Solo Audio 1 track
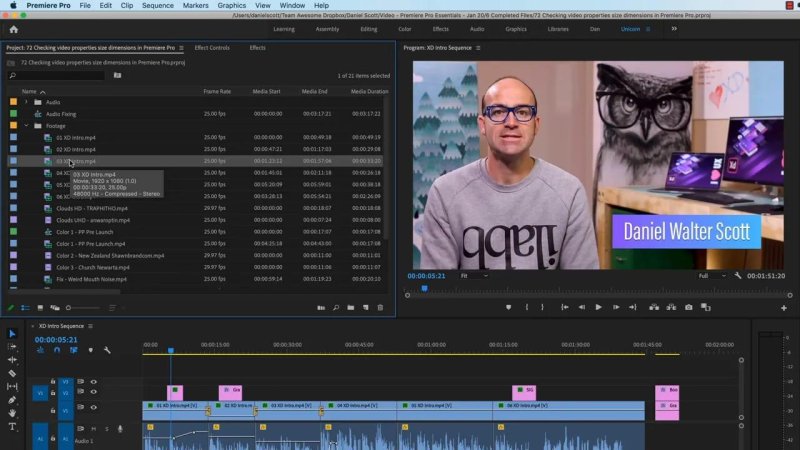 [107, 429]
